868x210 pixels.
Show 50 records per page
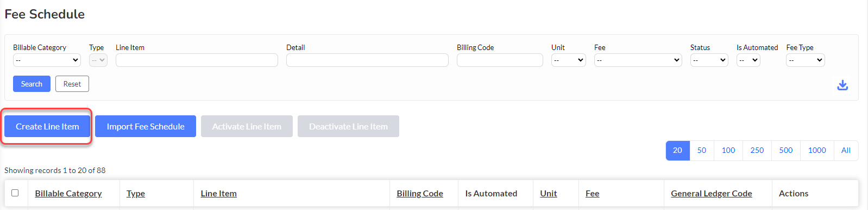pos(702,151)
